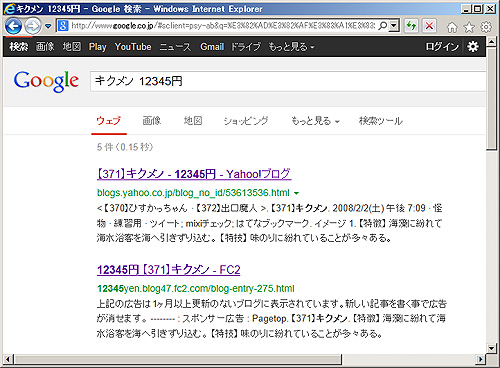The image size is (500, 368).
Task: Click the horizontal scrollbar left arrow
Action: pyautogui.click(x=8, y=359)
